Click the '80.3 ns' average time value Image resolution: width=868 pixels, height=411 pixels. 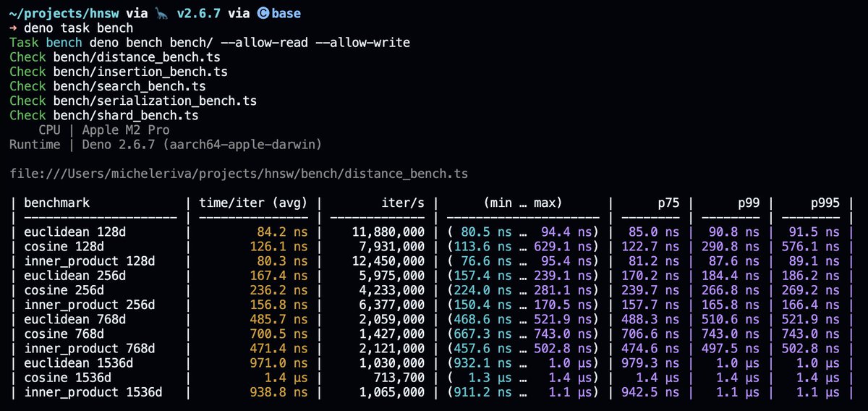(x=283, y=261)
